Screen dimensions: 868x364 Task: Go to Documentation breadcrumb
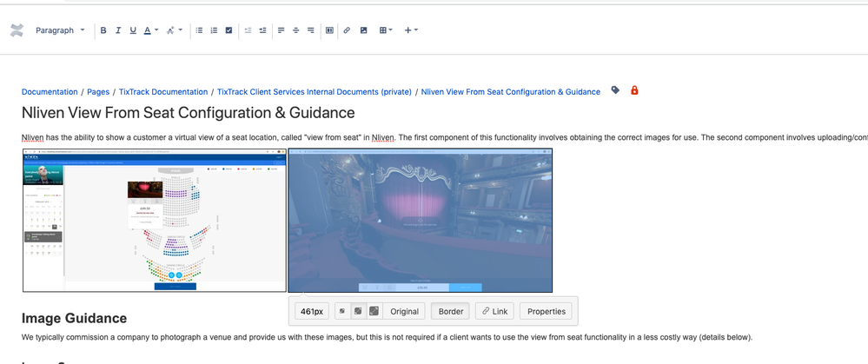pyautogui.click(x=50, y=92)
